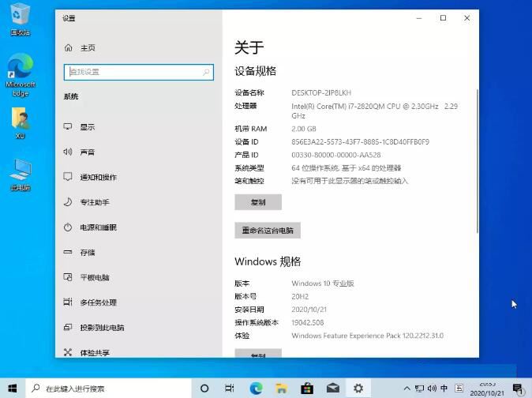The width and height of the screenshot is (532, 398).
Task: Select the XU user folder desktop icon
Action: point(21,123)
